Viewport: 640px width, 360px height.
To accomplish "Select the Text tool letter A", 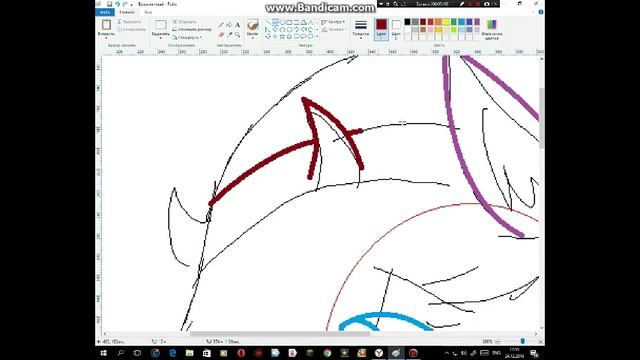I will click(x=237, y=25).
